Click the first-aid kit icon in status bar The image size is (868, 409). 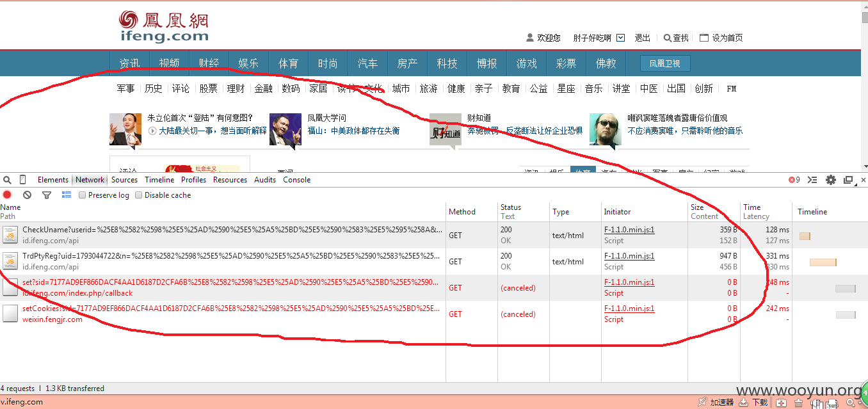tap(782, 403)
